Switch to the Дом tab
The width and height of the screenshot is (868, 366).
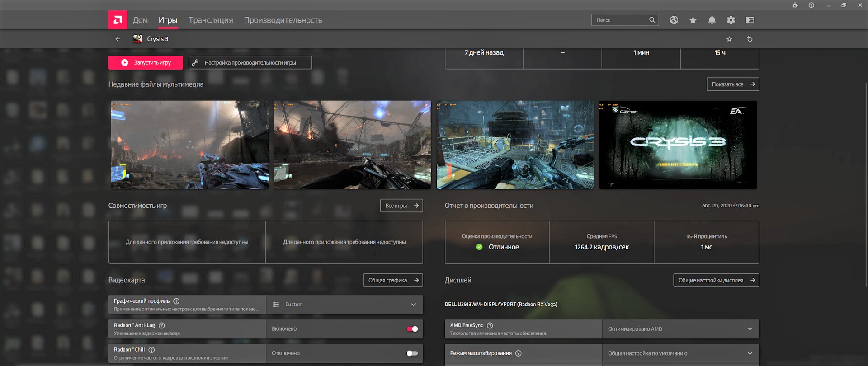click(x=140, y=20)
